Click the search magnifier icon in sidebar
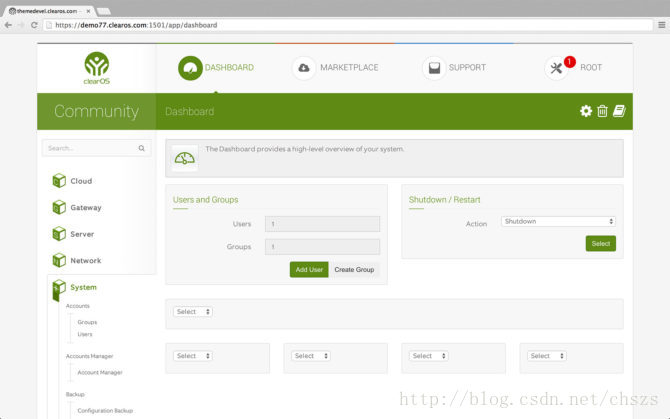 click(141, 148)
